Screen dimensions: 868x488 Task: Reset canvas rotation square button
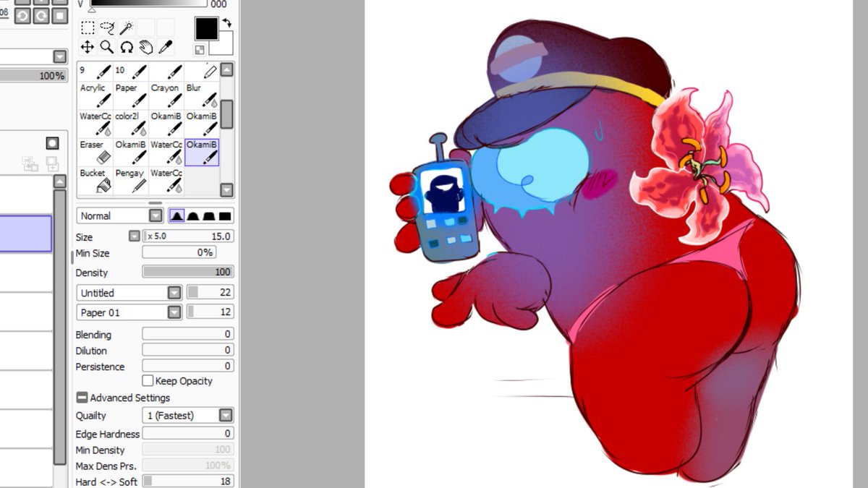(x=59, y=16)
